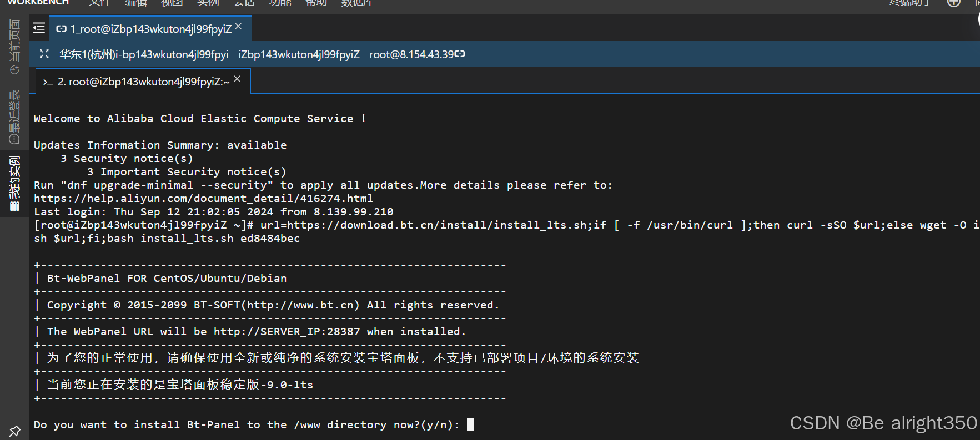
Task: Open the 数据库 menu
Action: click(x=358, y=3)
